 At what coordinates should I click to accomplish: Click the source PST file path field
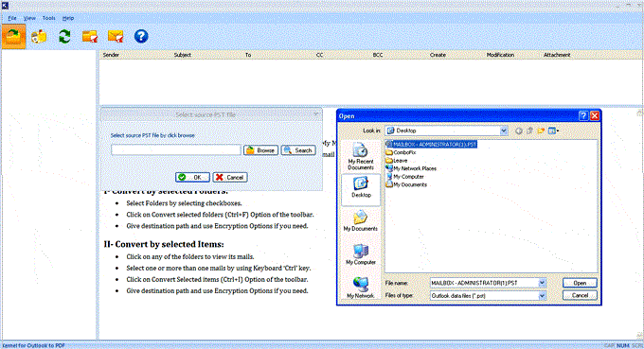click(x=176, y=150)
